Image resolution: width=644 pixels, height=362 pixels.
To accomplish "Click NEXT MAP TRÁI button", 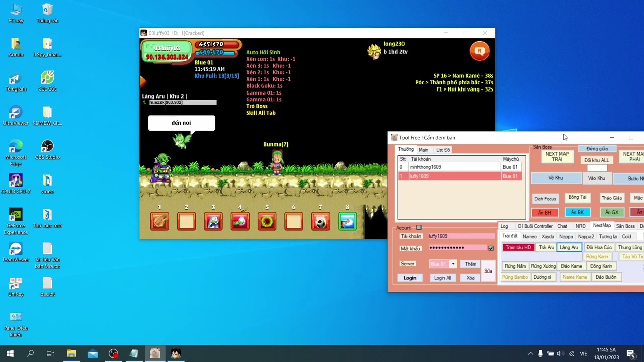I will (x=557, y=157).
